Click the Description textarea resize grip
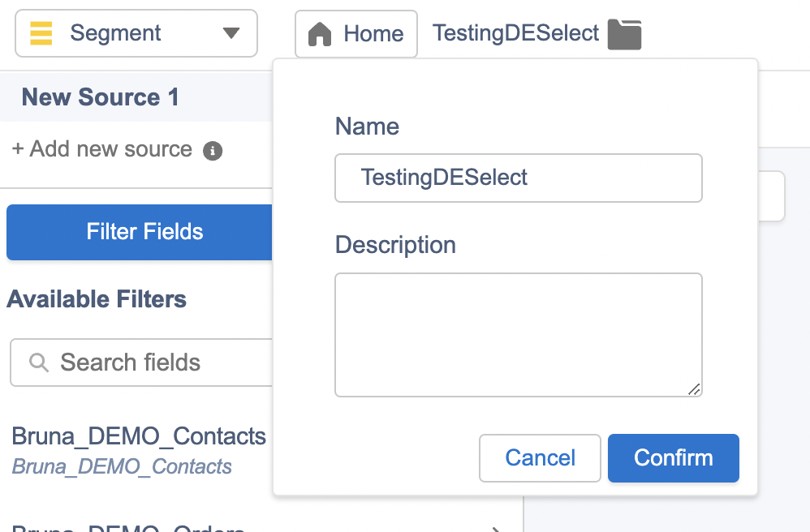The height and width of the screenshot is (532, 810). pos(694,389)
